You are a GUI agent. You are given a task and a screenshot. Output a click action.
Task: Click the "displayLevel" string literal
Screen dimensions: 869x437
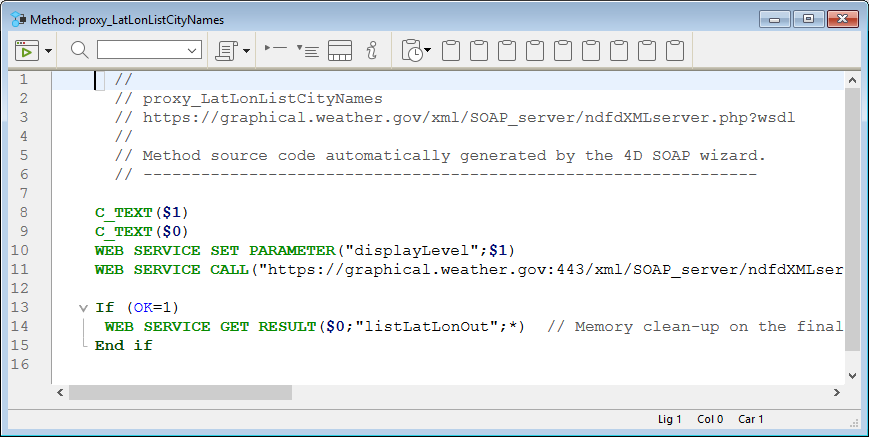pos(412,250)
